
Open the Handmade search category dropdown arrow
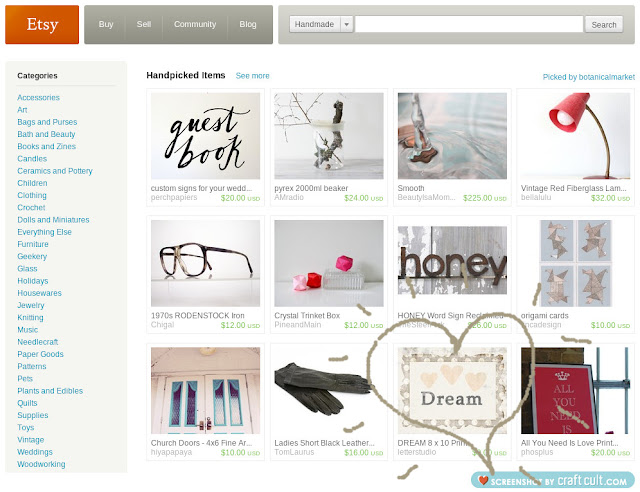[x=347, y=24]
